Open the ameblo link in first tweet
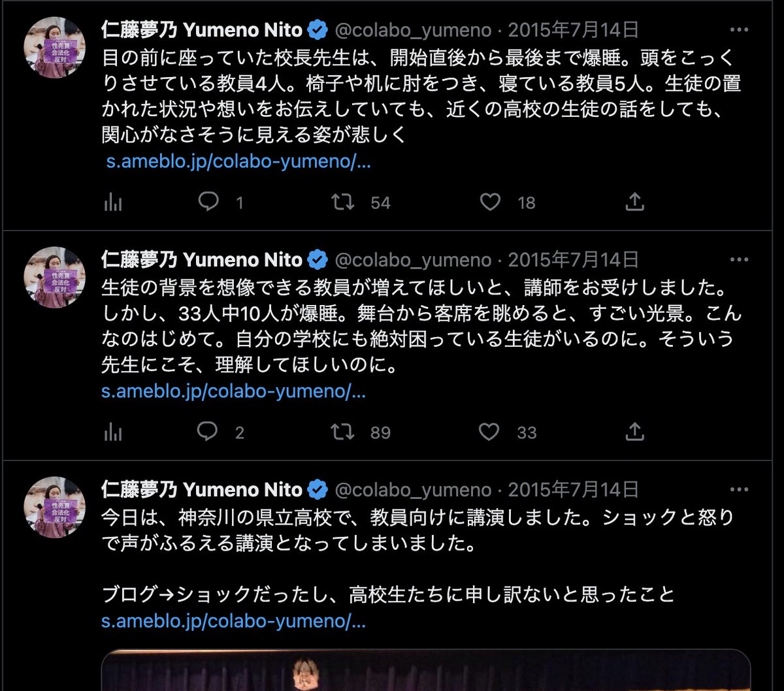The height and width of the screenshot is (691, 784). (x=238, y=162)
